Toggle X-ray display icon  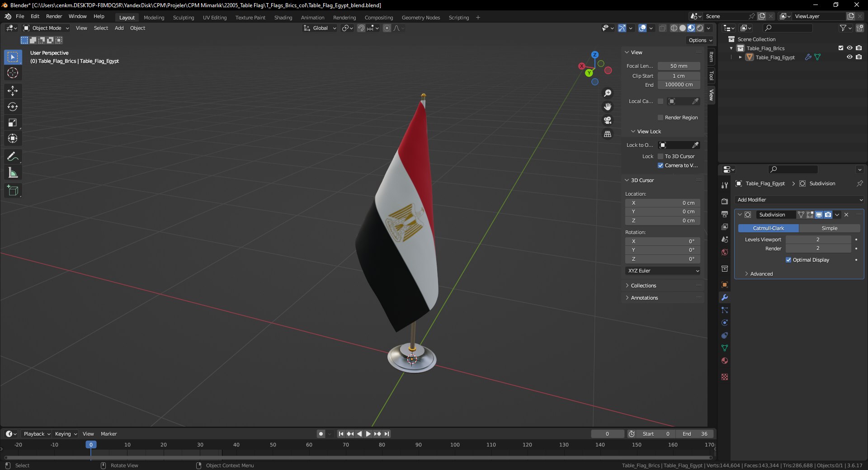tap(662, 28)
